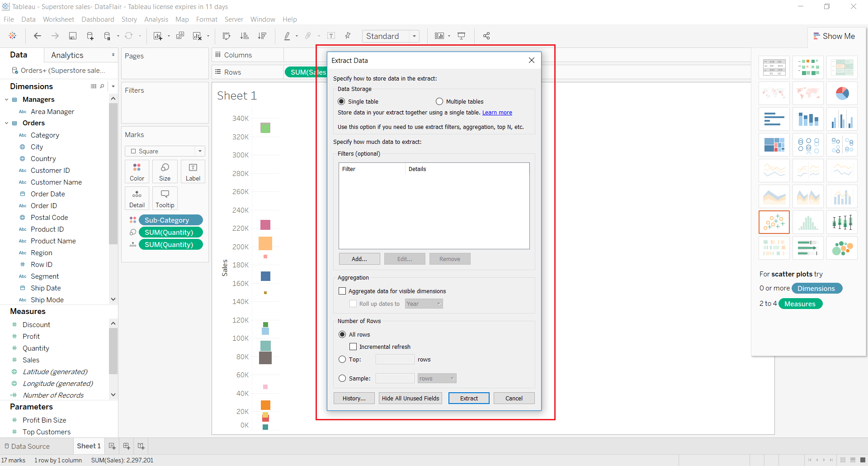This screenshot has width=868, height=466.
Task: Open the mark type dropdown showing Square
Action: click(200, 151)
